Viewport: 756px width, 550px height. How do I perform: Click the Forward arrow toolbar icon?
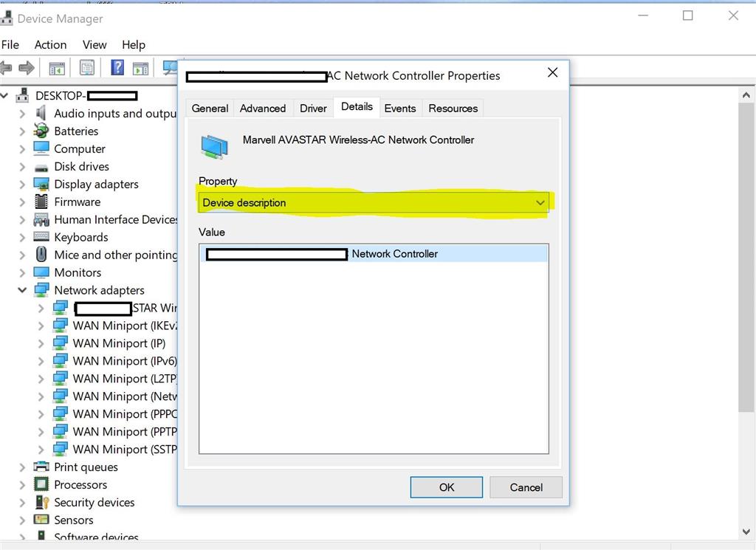(x=27, y=67)
